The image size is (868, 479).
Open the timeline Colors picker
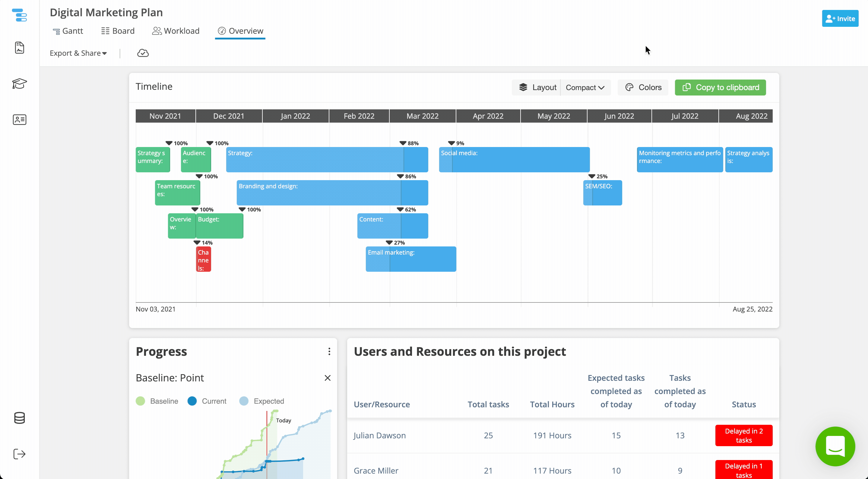tap(643, 88)
